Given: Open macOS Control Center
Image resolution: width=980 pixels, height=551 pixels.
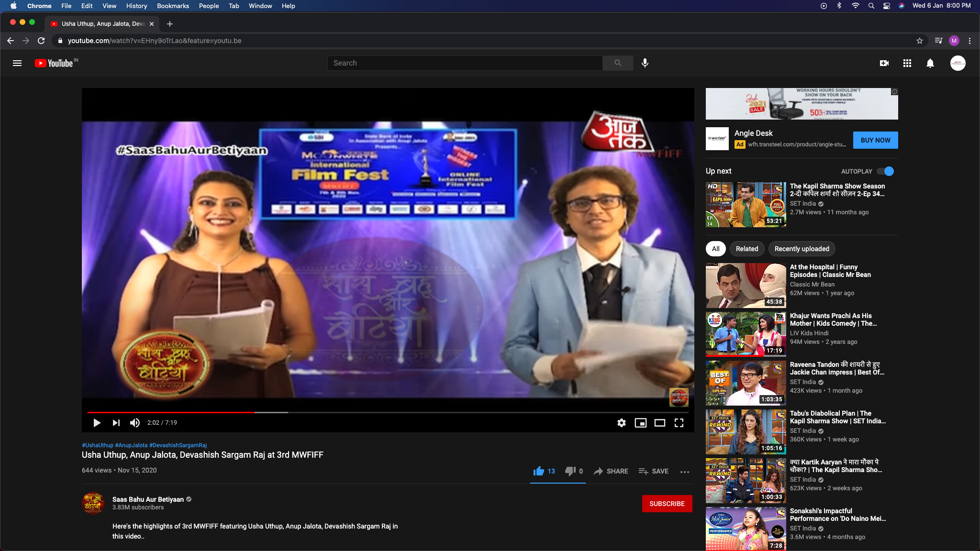Looking at the screenshot, I should point(887,6).
